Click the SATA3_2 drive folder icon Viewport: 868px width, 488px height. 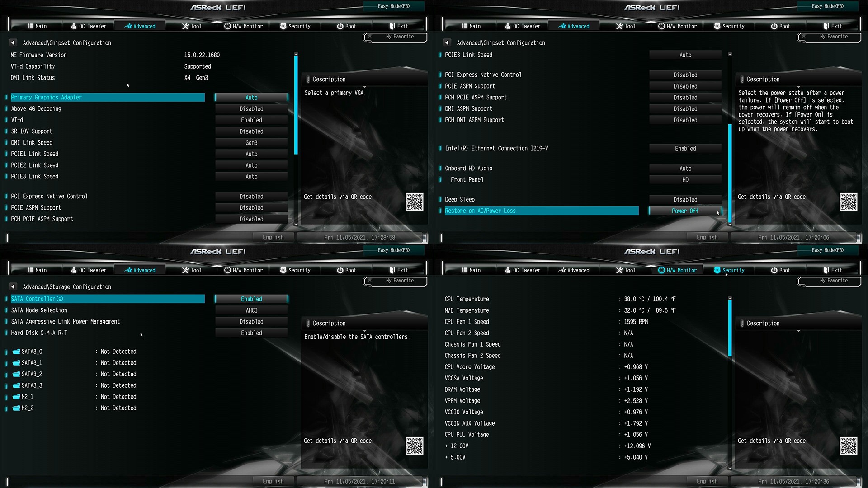click(16, 374)
